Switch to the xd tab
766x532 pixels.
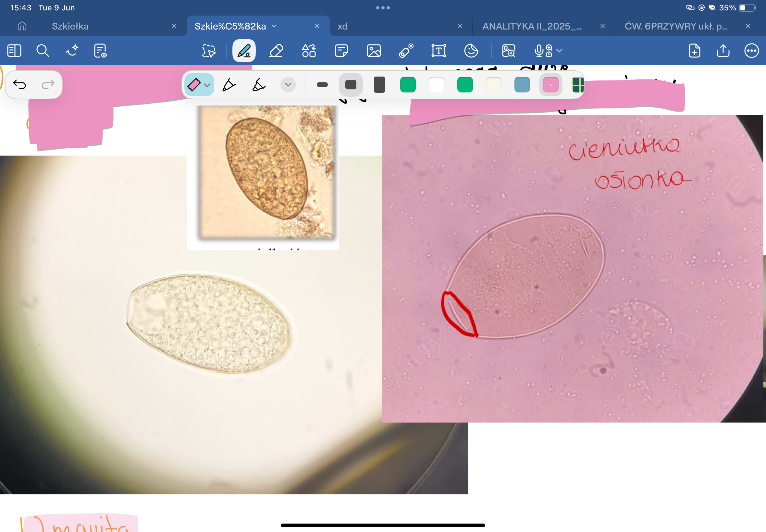[x=342, y=26]
